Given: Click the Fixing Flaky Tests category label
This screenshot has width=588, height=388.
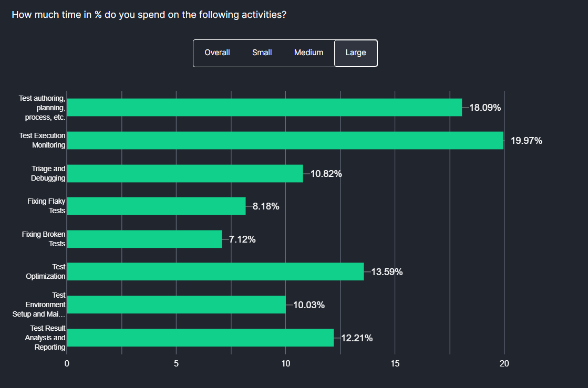Looking at the screenshot, I should pyautogui.click(x=47, y=206).
